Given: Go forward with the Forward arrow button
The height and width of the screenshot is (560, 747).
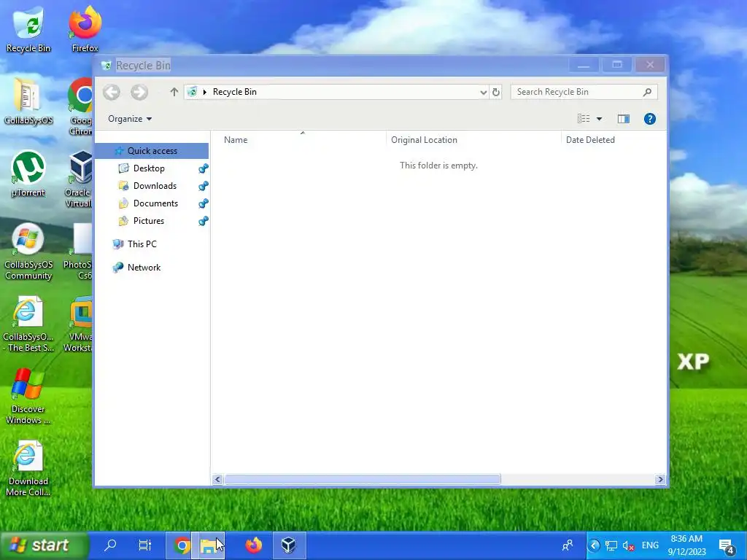Looking at the screenshot, I should (x=139, y=92).
